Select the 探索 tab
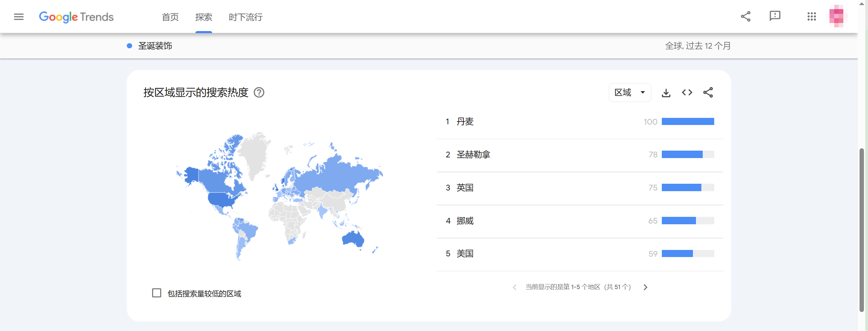Screen dimensions: 868x331 [203, 17]
